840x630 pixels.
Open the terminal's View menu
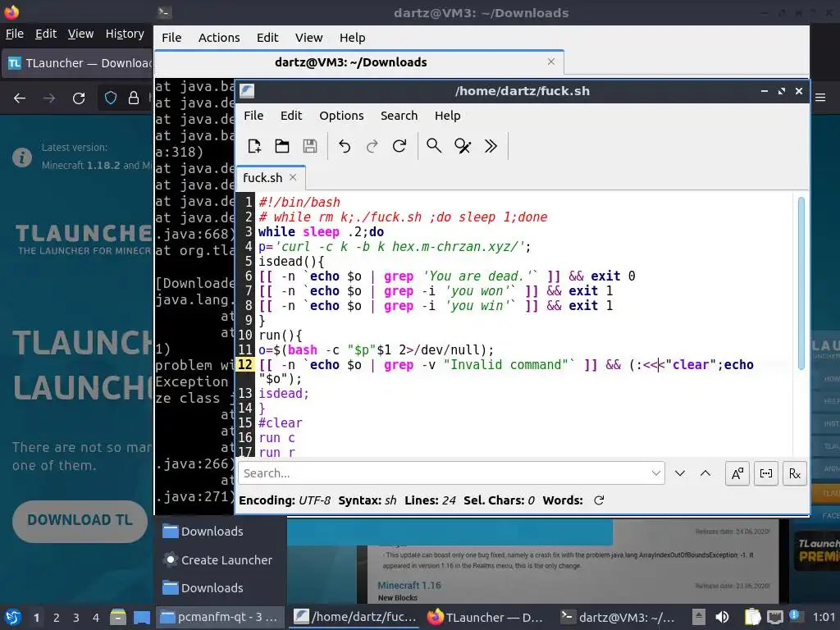pos(308,38)
